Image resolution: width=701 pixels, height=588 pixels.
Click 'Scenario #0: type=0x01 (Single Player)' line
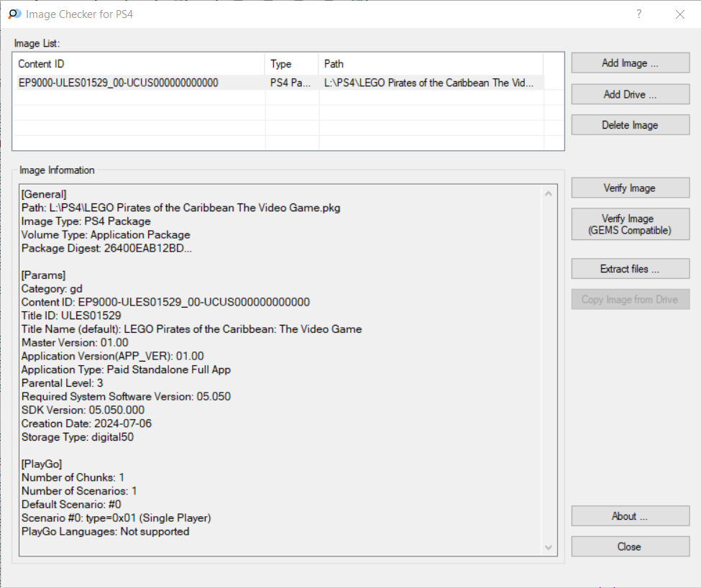point(116,518)
